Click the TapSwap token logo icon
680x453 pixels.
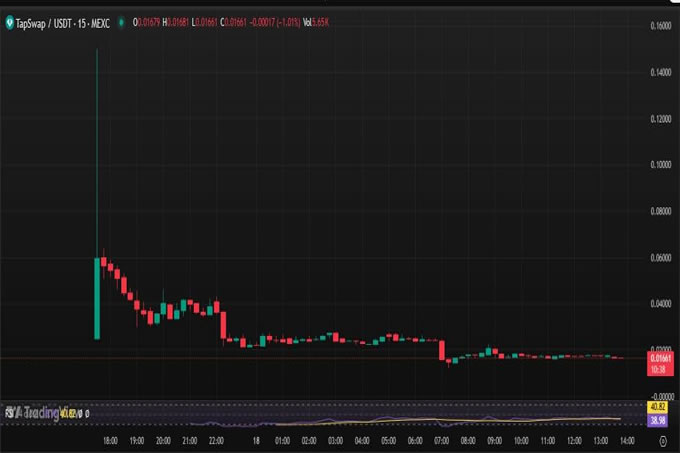click(8, 20)
